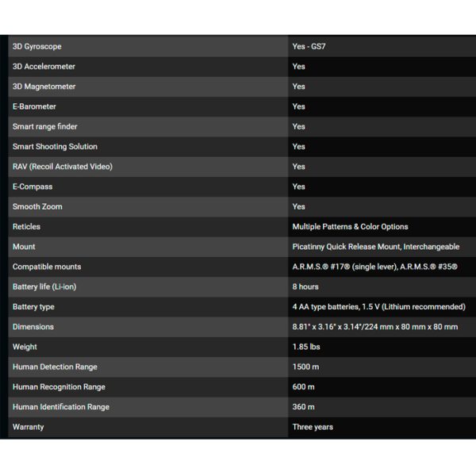Click 'Multiple Patterns & Color Options' value

350,227
